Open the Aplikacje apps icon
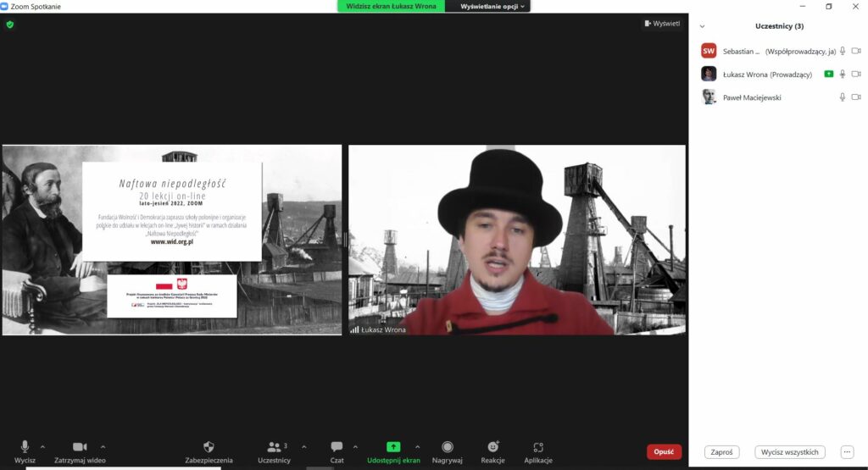The height and width of the screenshot is (470, 868). (x=538, y=447)
